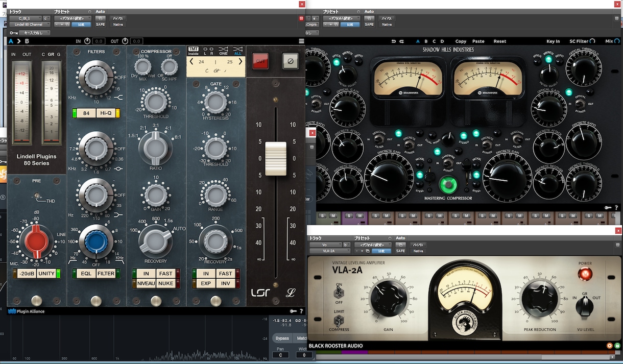Click the Lindell output fader handle
This screenshot has width=623, height=364.
click(276, 159)
